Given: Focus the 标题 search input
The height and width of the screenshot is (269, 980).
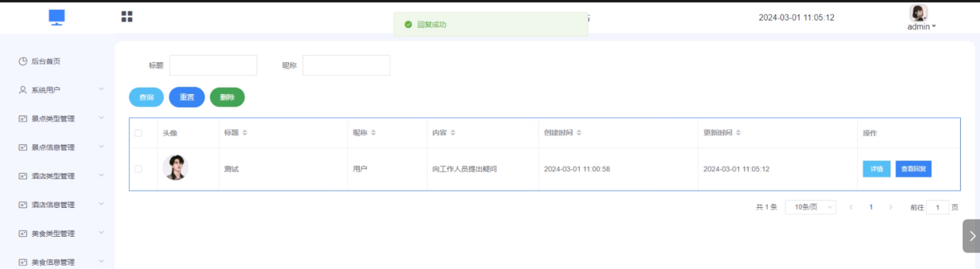Looking at the screenshot, I should click(x=213, y=65).
